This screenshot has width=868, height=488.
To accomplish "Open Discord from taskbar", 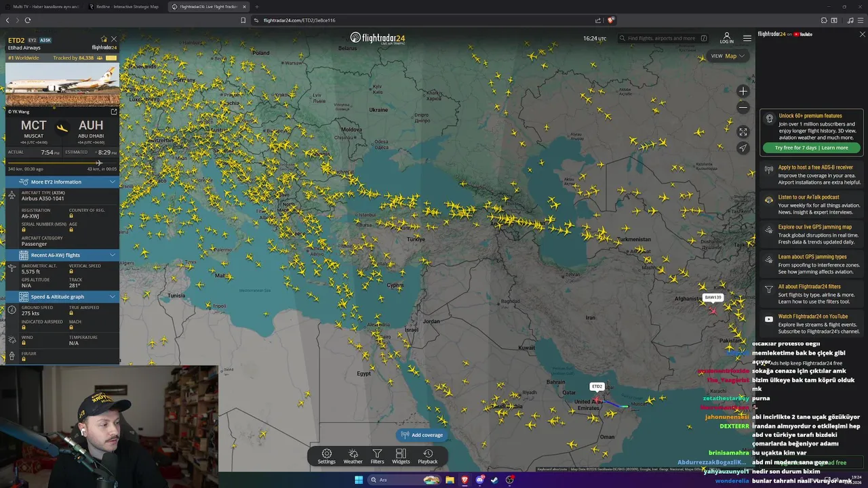I will (480, 480).
